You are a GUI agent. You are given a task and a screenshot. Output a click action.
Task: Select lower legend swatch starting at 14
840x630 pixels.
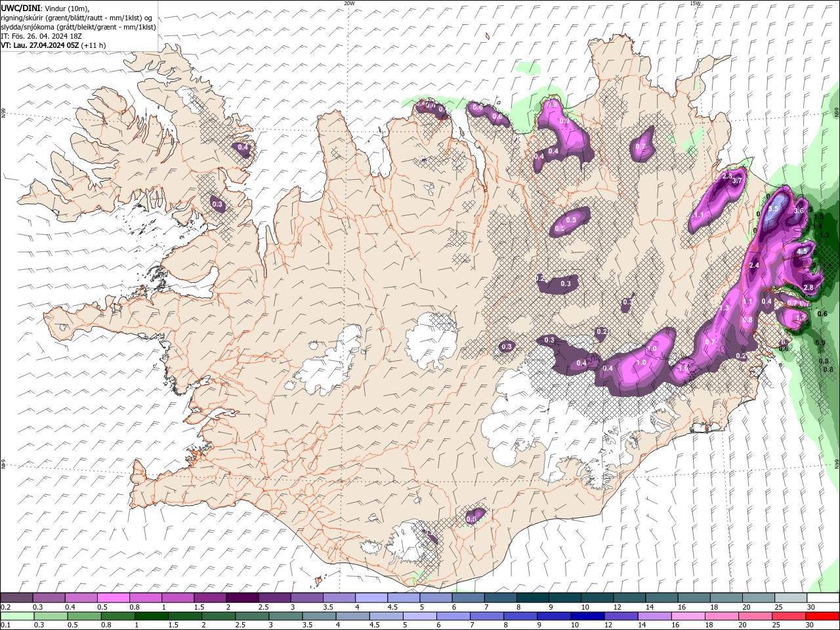pyautogui.click(x=656, y=616)
